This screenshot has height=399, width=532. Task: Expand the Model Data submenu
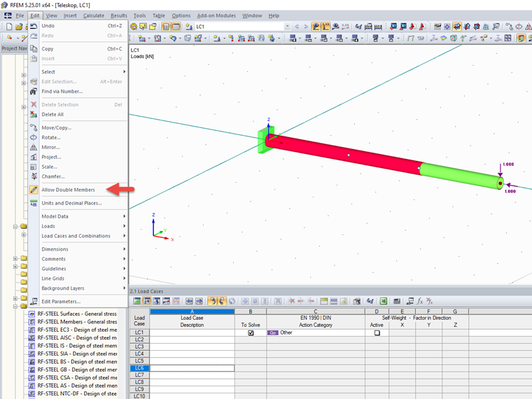(78, 216)
